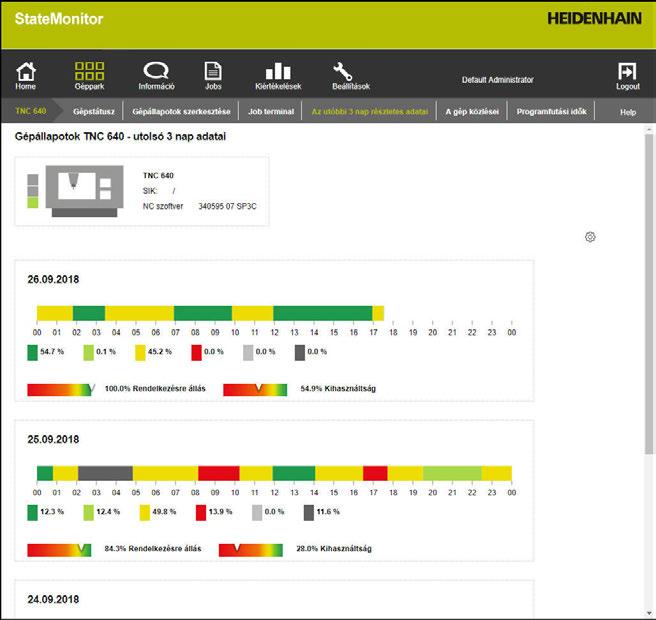Click dark green 12.3 % legend swatch
Image resolution: width=656 pixels, height=620 pixels.
click(32, 512)
